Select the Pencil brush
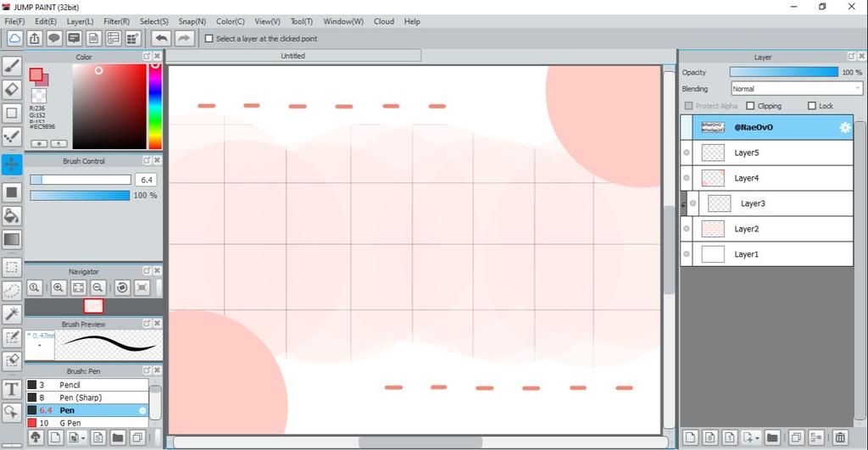The width and height of the screenshot is (868, 450). 87,385
